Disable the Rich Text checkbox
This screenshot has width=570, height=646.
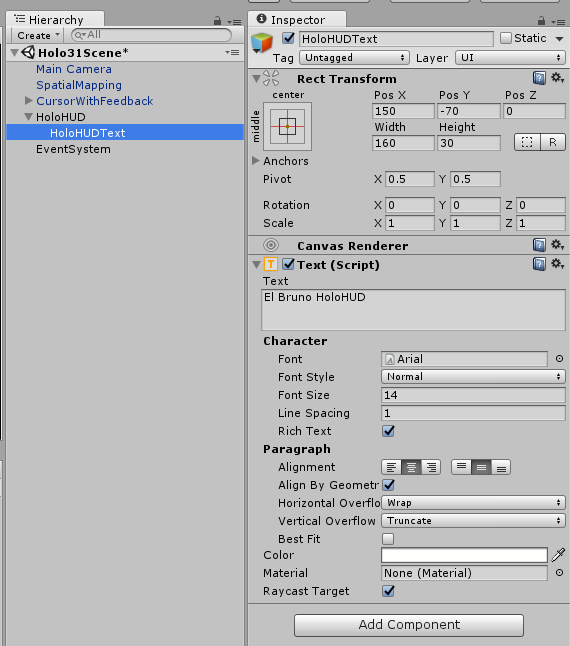(388, 431)
